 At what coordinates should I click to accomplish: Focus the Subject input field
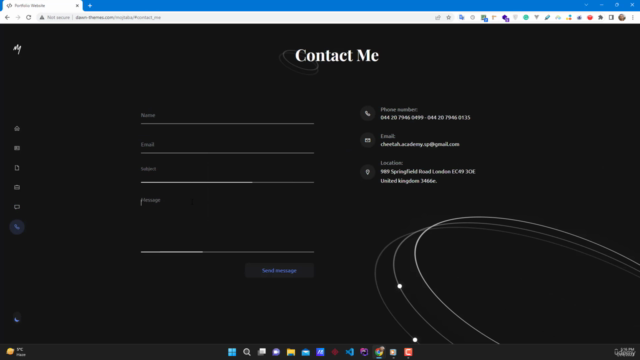(227, 174)
